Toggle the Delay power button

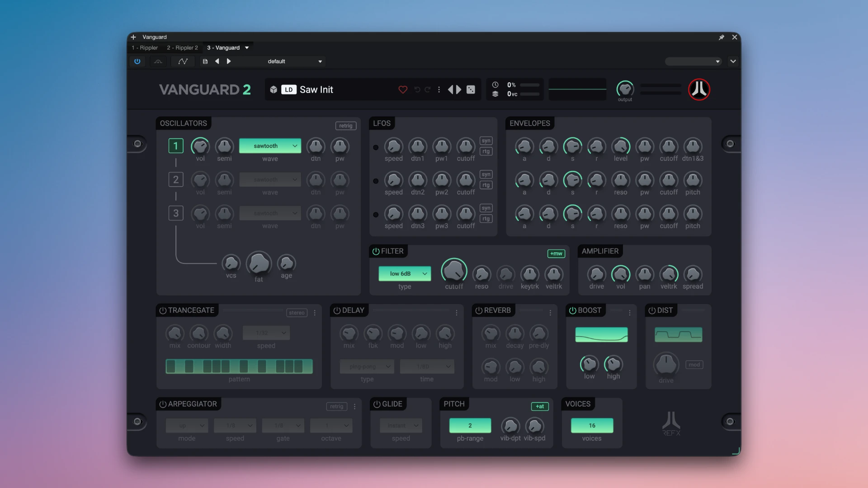coord(337,310)
